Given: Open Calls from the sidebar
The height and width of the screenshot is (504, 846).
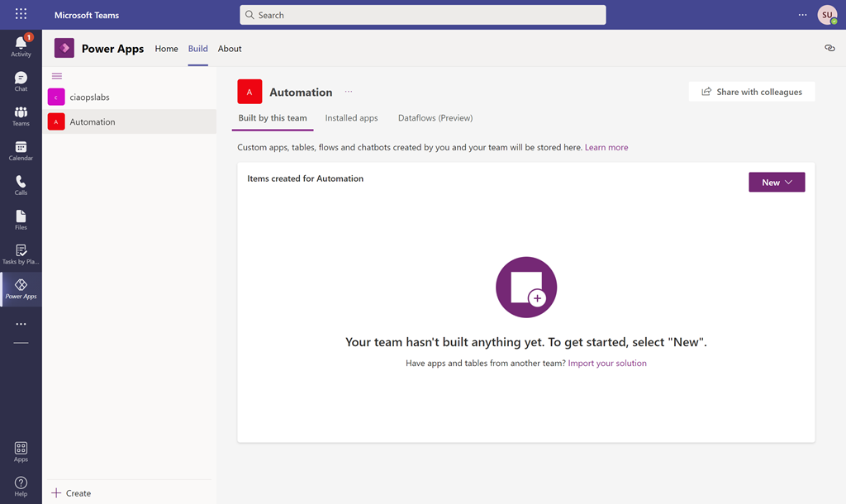Looking at the screenshot, I should (x=21, y=185).
